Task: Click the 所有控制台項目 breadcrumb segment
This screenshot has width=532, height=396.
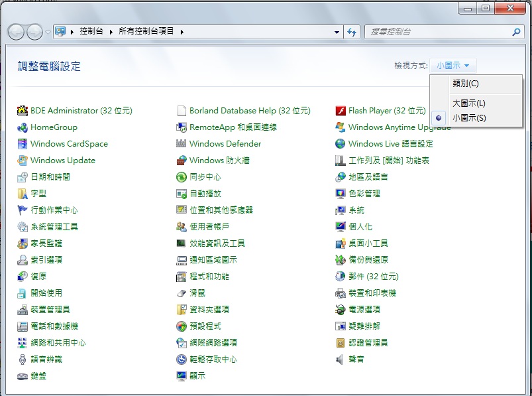Action: (146, 32)
